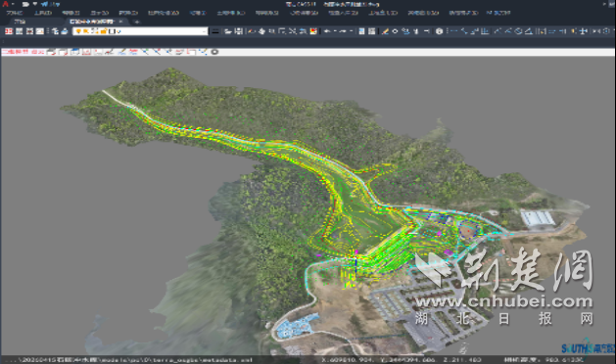
Task: Open the AutoCAD application logo menu
Action: tap(6, 4)
